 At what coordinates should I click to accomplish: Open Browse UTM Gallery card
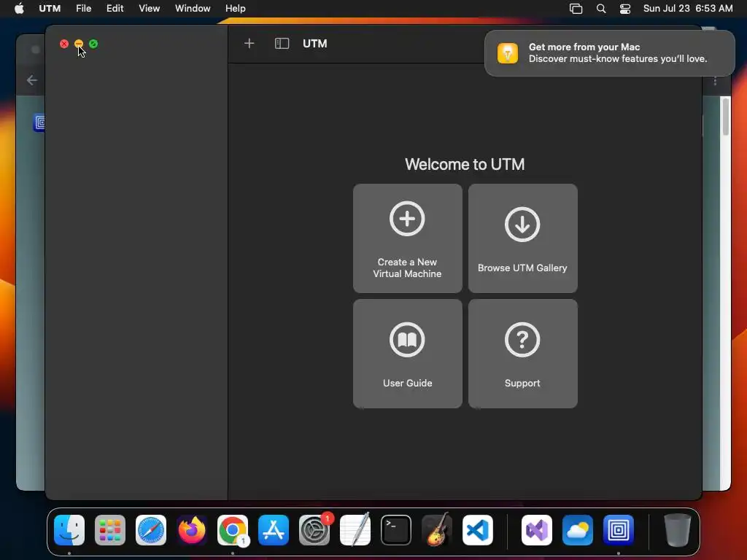[522, 238]
